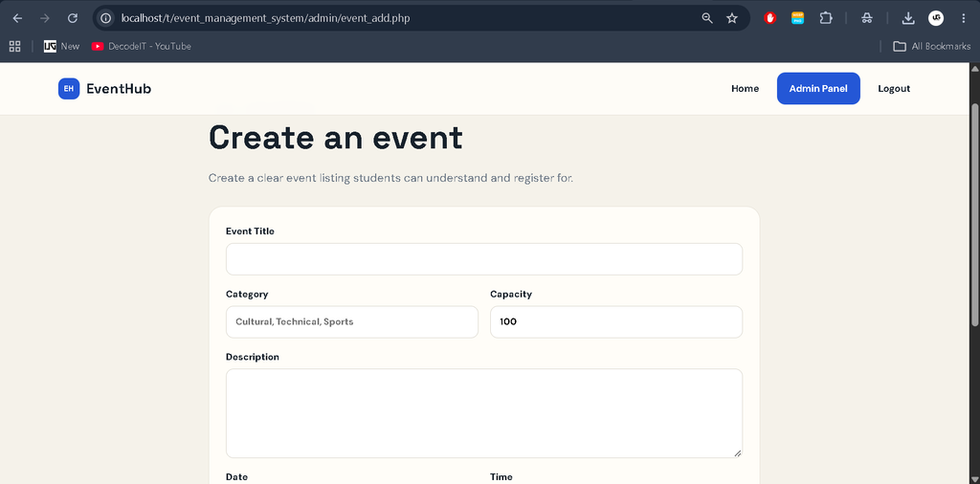Image resolution: width=980 pixels, height=484 pixels.
Task: Open the site information icon in address bar
Action: tap(106, 18)
